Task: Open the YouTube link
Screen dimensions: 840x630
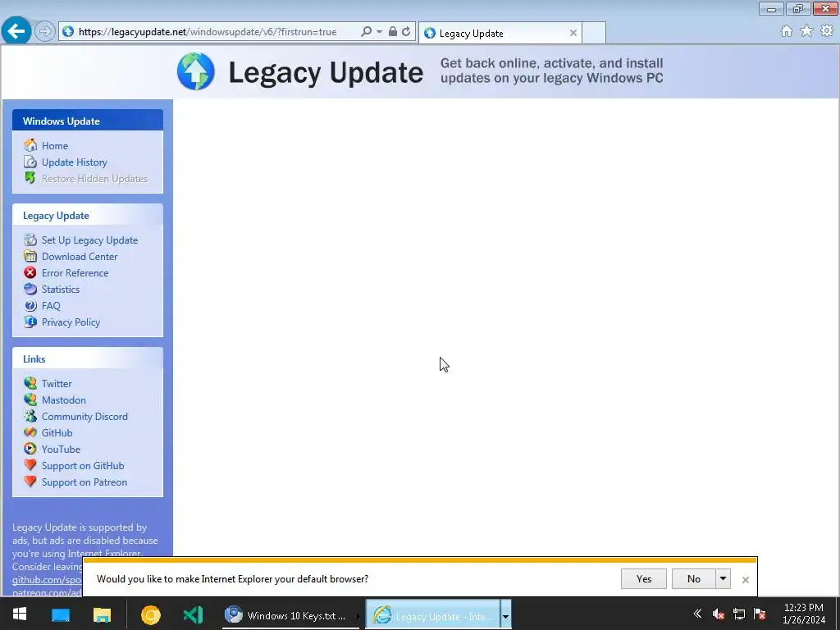Action: (x=61, y=450)
